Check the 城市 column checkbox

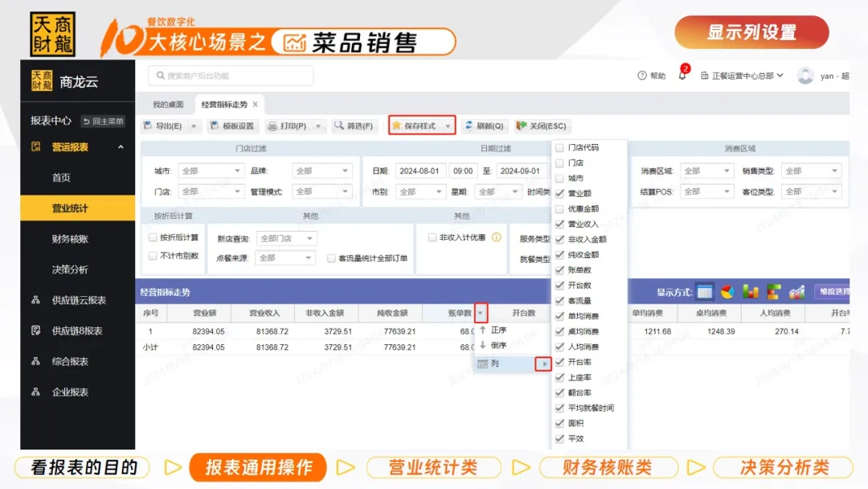[x=559, y=179]
